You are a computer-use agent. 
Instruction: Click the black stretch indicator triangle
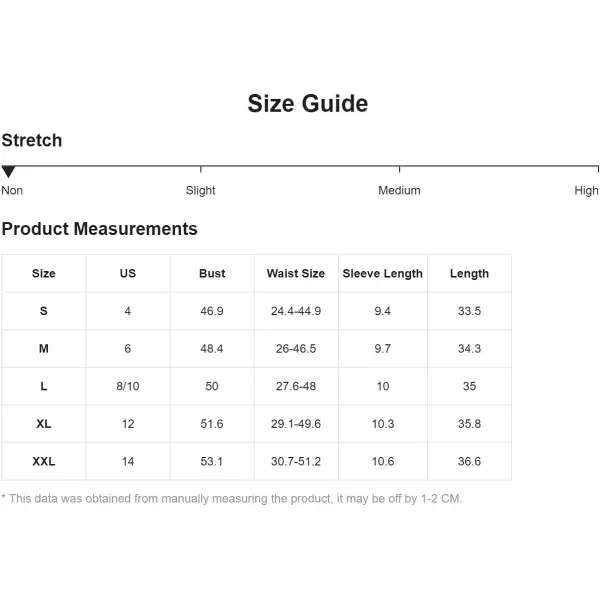(8, 172)
